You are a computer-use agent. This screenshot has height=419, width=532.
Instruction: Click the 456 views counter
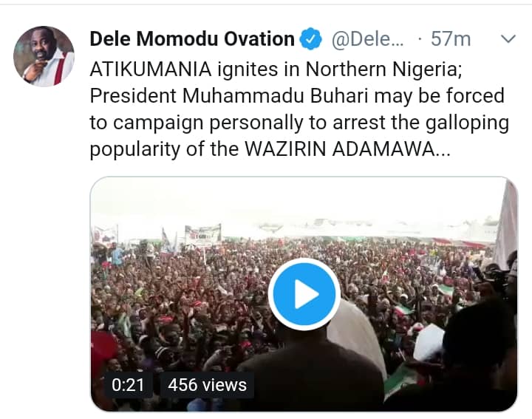207,384
